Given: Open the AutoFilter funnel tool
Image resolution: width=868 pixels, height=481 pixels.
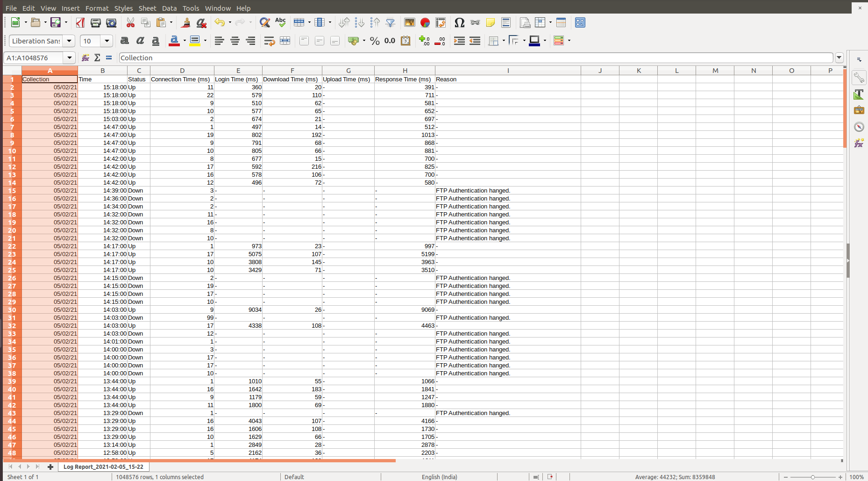Looking at the screenshot, I should pyautogui.click(x=391, y=22).
